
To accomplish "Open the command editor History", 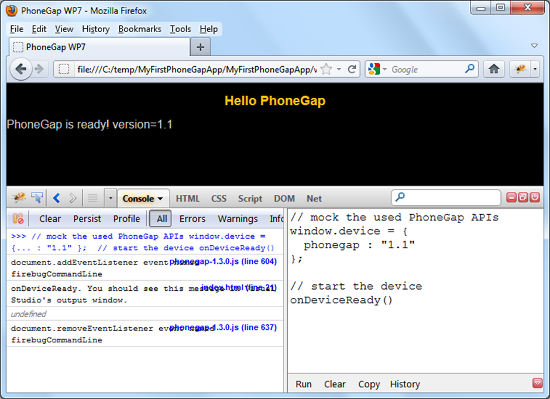I will (405, 384).
